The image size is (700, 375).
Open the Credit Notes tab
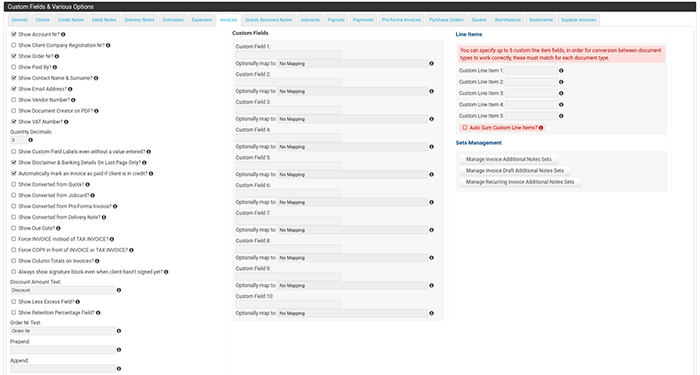click(71, 20)
